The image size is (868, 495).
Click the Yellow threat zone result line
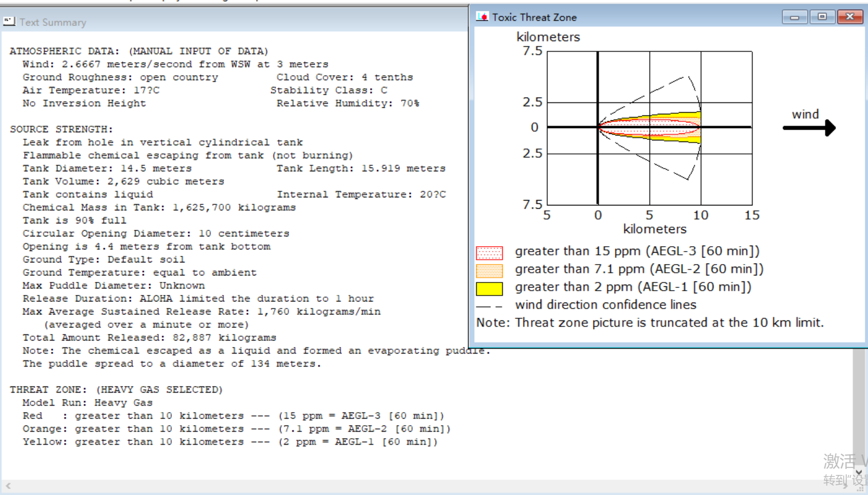pos(230,441)
